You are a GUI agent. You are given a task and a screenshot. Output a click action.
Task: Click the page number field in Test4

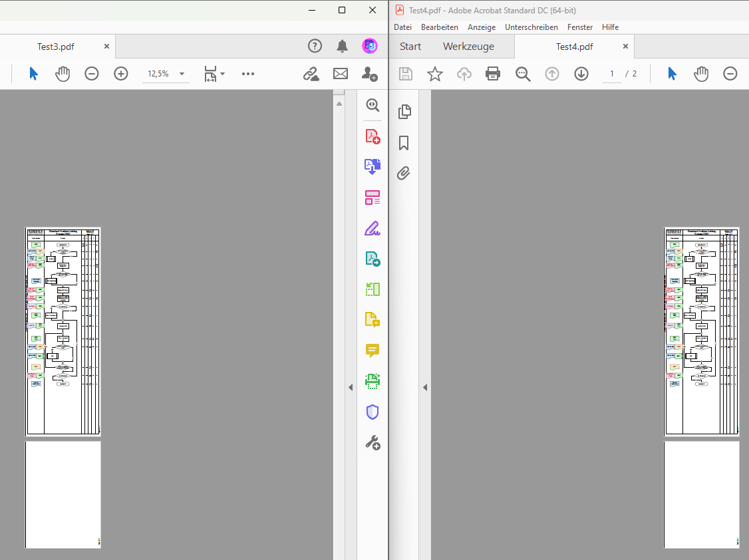click(x=611, y=74)
